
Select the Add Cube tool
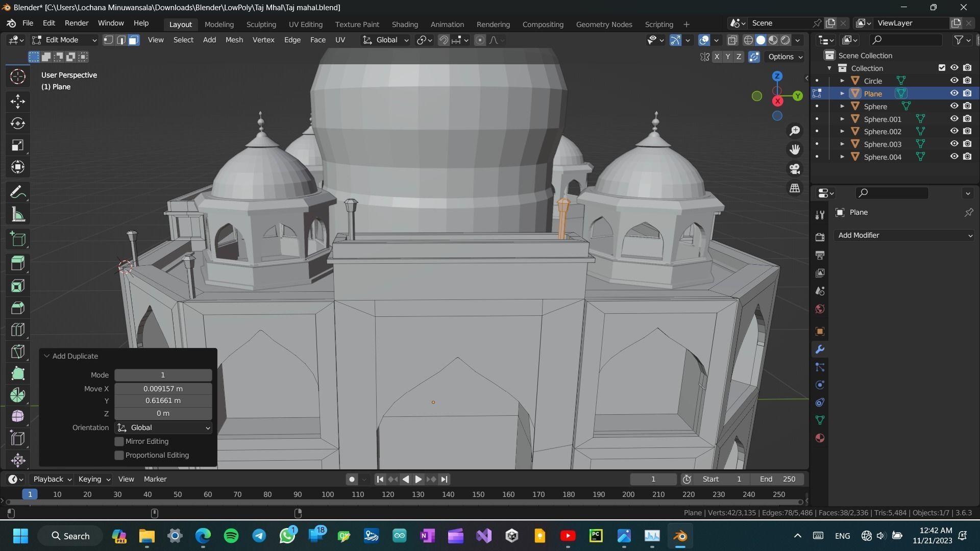click(x=18, y=239)
